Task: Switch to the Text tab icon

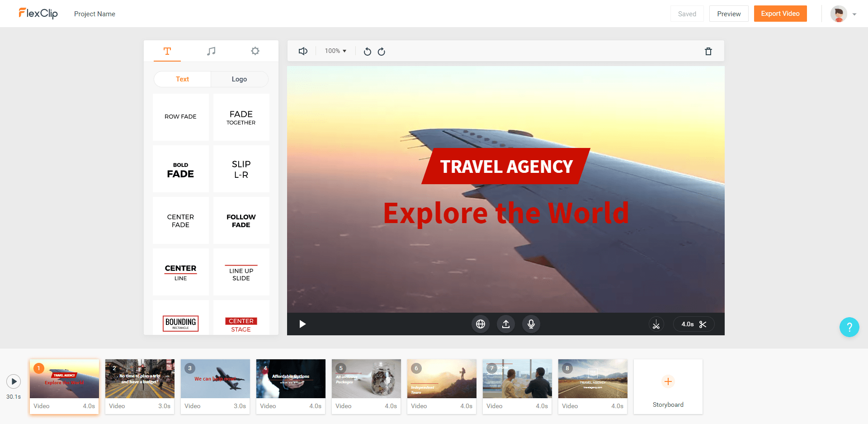Action: click(167, 51)
